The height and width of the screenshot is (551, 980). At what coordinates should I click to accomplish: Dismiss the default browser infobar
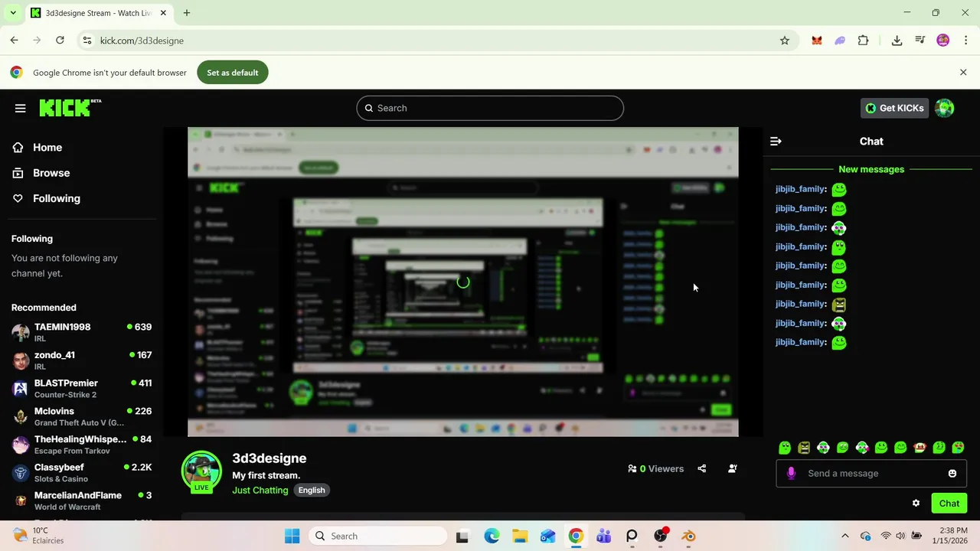coord(963,72)
